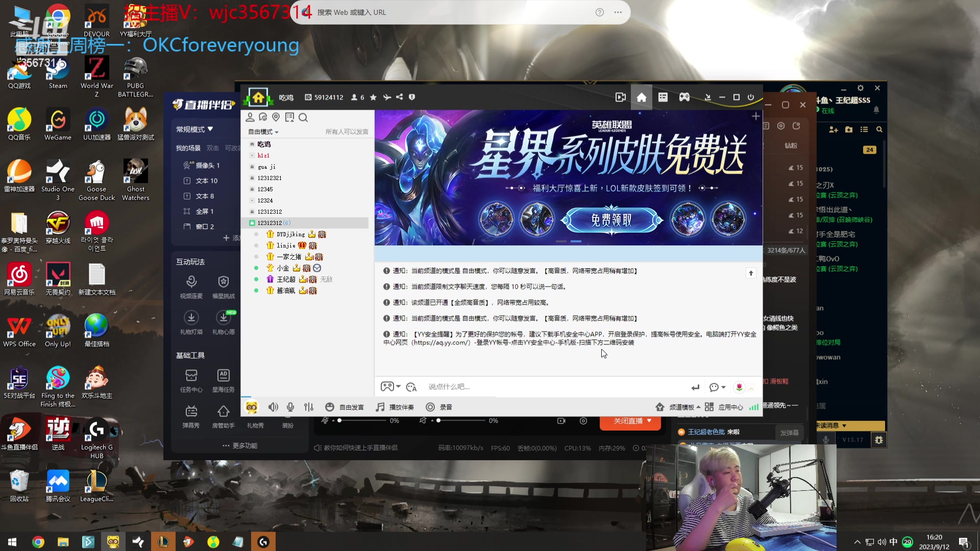Click the 免费领取 banner button
Viewport: 980px width, 551px height.
click(611, 220)
